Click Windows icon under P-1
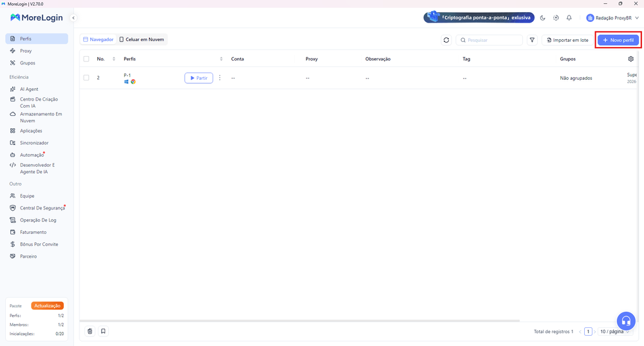Image resolution: width=644 pixels, height=346 pixels. point(126,82)
